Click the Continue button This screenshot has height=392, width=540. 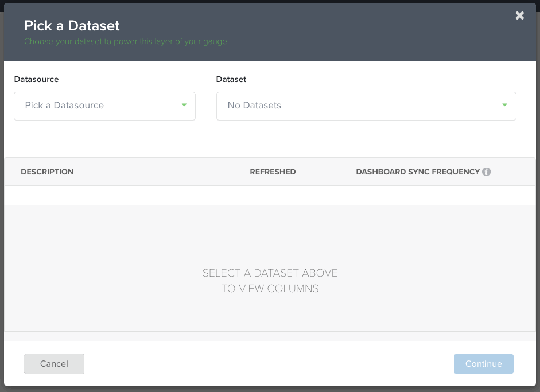click(x=484, y=364)
